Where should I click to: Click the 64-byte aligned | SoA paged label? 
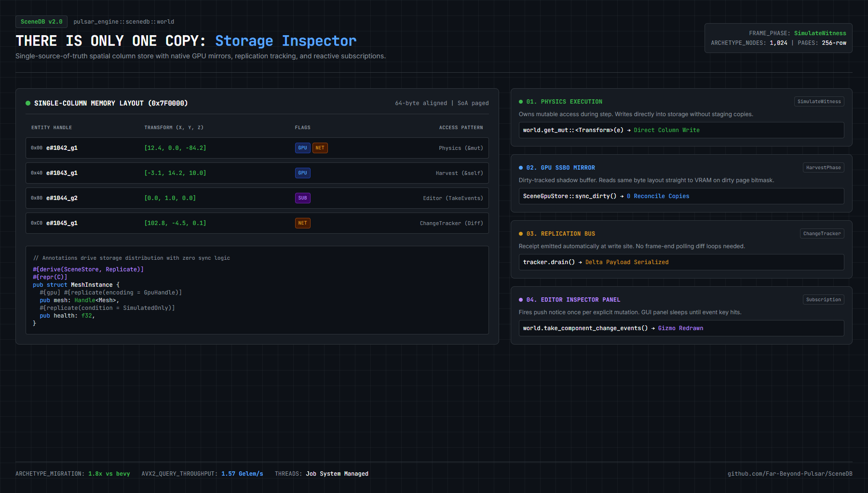tap(442, 103)
